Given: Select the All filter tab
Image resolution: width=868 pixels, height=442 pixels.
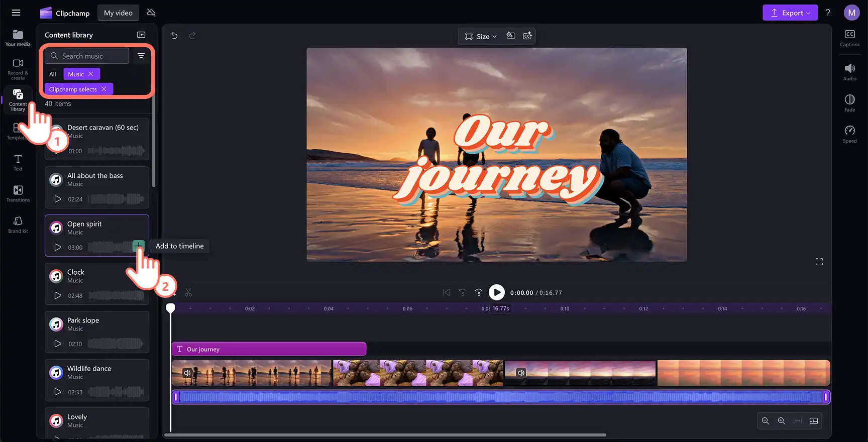Looking at the screenshot, I should 53,74.
